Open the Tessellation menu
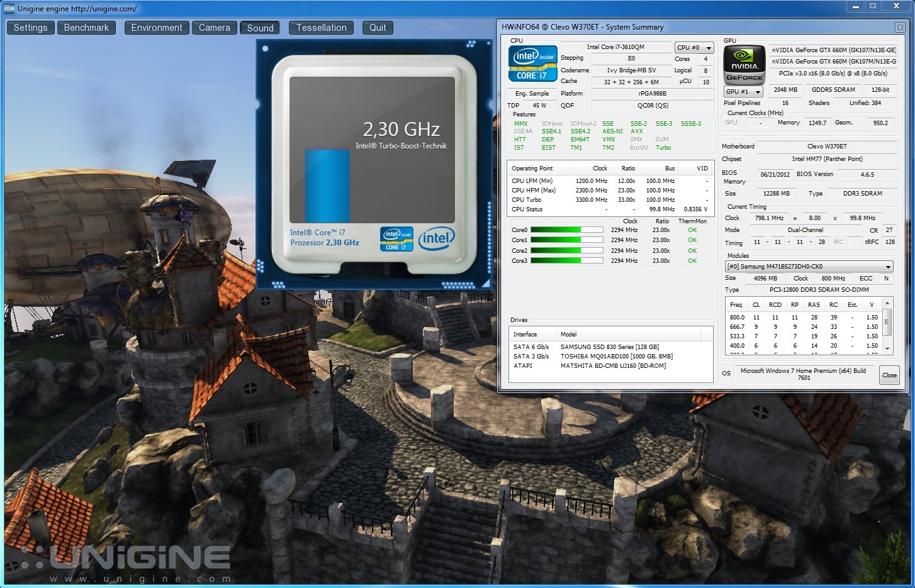 [321, 28]
